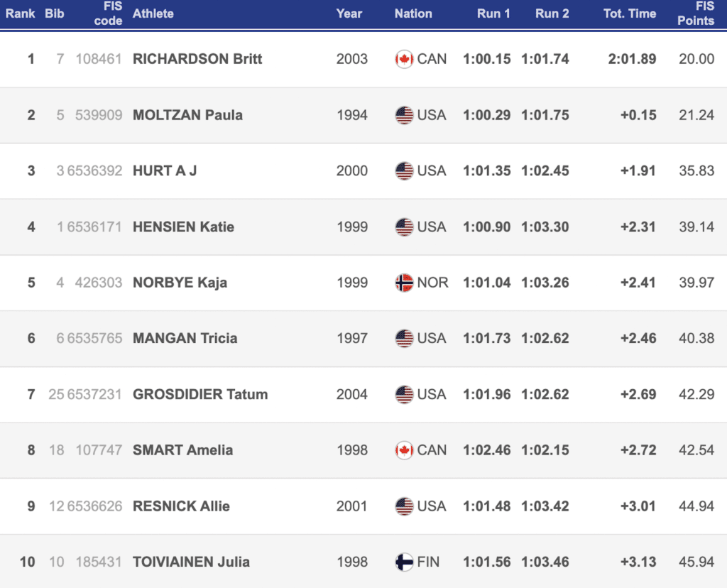The image size is (727, 588).
Task: Click the Canada flag beside RICHARDSON Britt
Action: coord(404,59)
